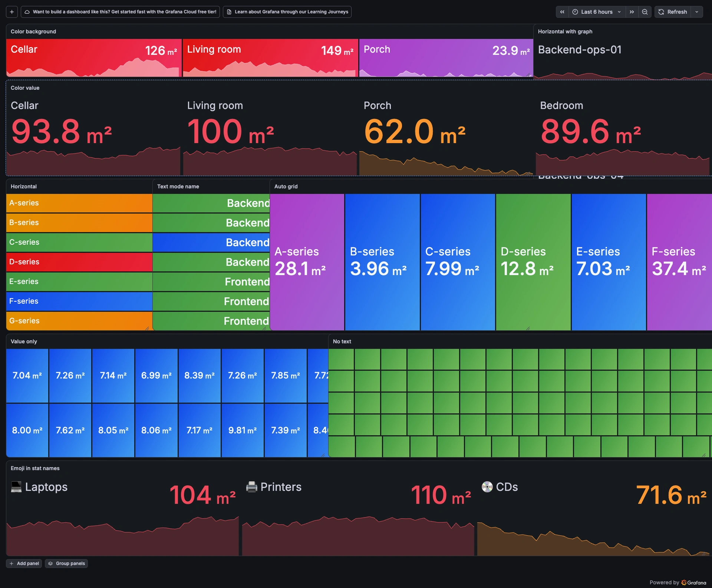Click the clock icon in time picker

575,12
